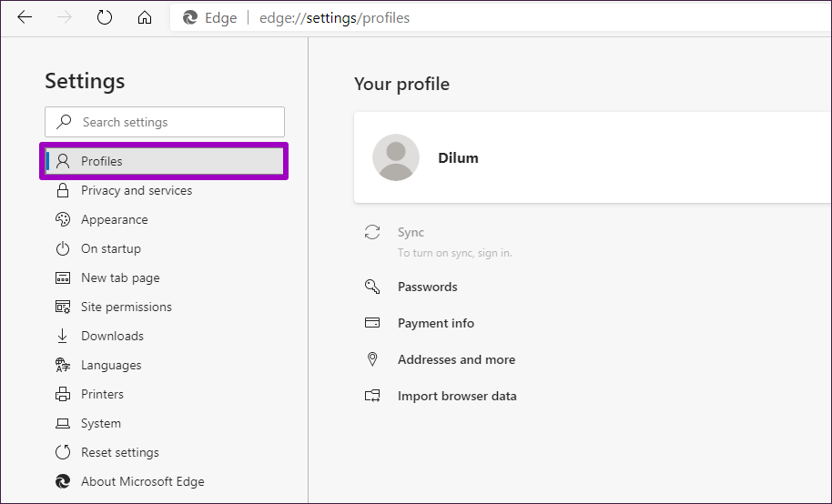Click the profile name Dilum
The width and height of the screenshot is (832, 504).
458,158
